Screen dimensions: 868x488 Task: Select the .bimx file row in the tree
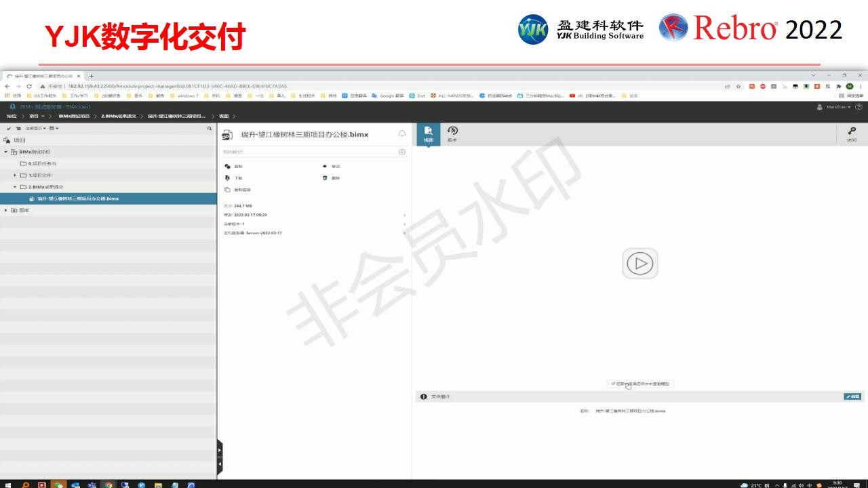click(108, 199)
